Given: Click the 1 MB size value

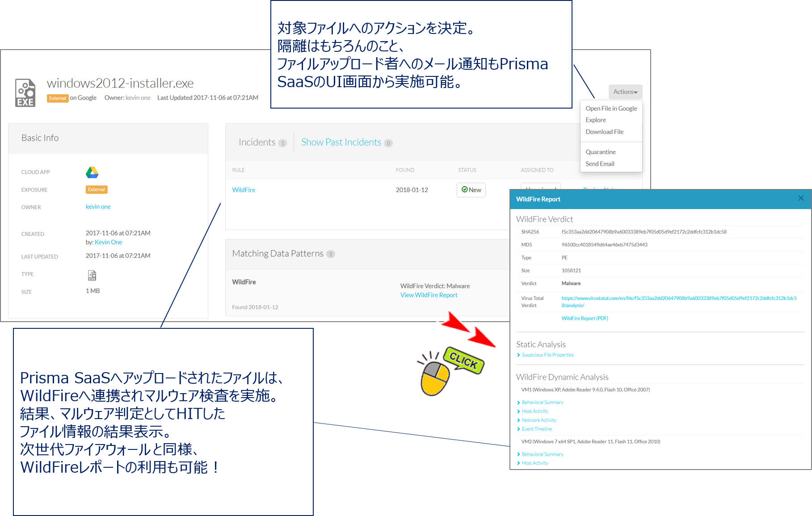Looking at the screenshot, I should (93, 291).
